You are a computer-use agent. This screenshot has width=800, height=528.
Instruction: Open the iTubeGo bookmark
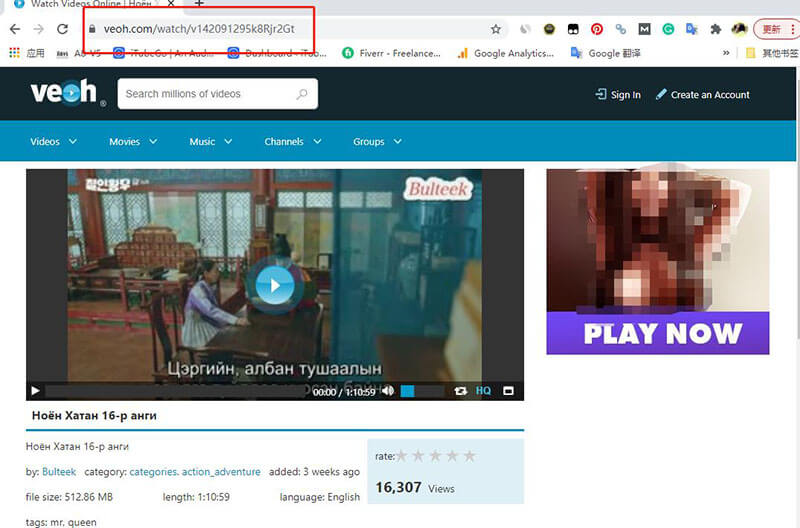pyautogui.click(x=163, y=53)
